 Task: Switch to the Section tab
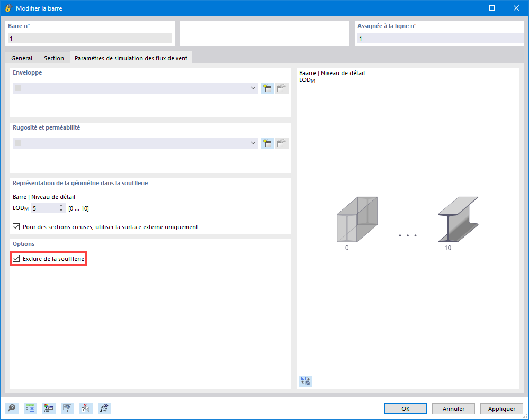pos(54,58)
